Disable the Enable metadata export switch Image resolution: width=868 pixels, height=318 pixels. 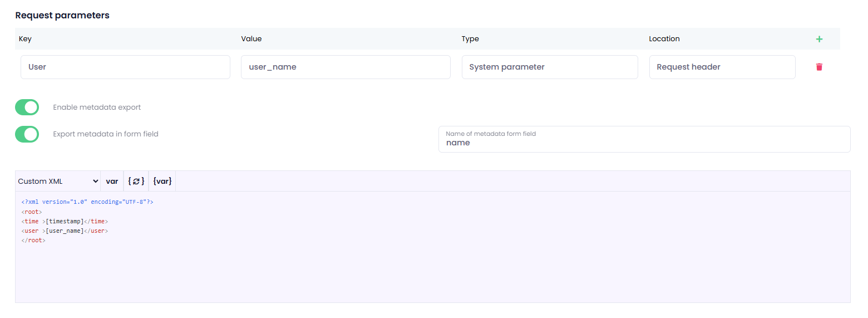pos(27,107)
